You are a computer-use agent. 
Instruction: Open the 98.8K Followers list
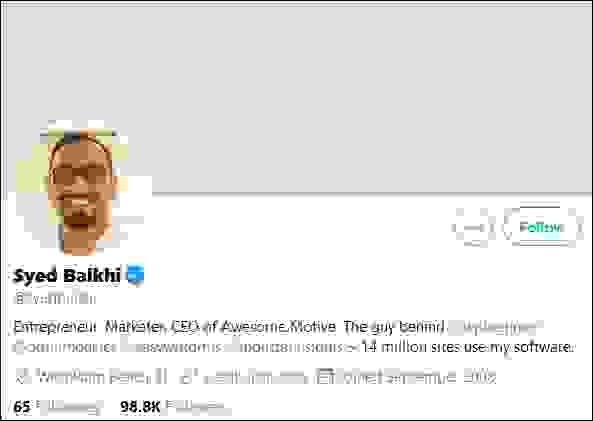176,407
